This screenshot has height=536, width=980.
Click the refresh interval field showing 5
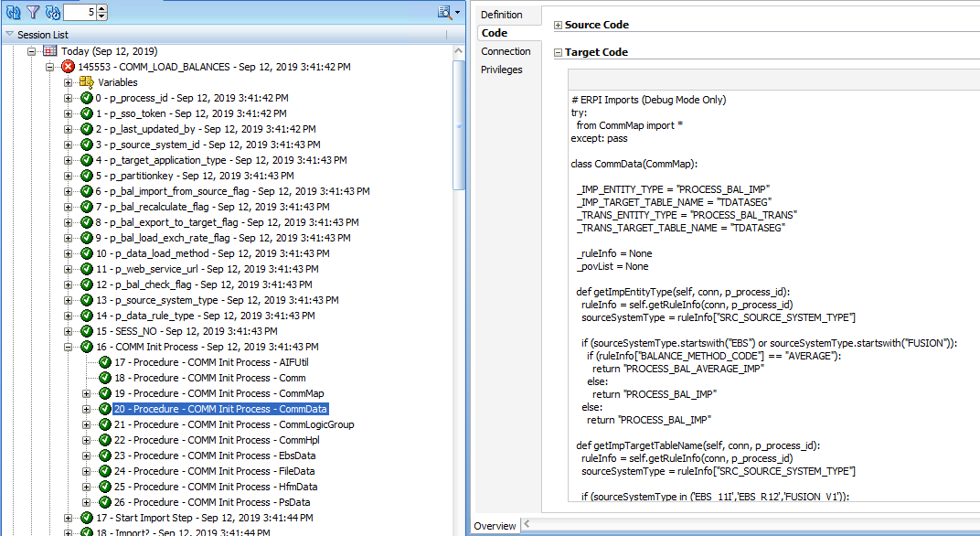pyautogui.click(x=80, y=12)
